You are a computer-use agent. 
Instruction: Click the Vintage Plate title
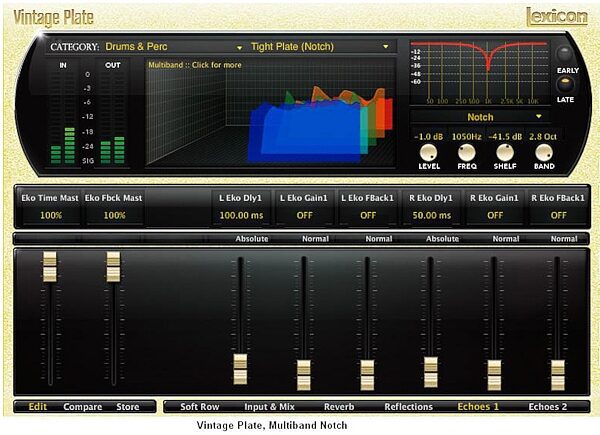click(54, 18)
